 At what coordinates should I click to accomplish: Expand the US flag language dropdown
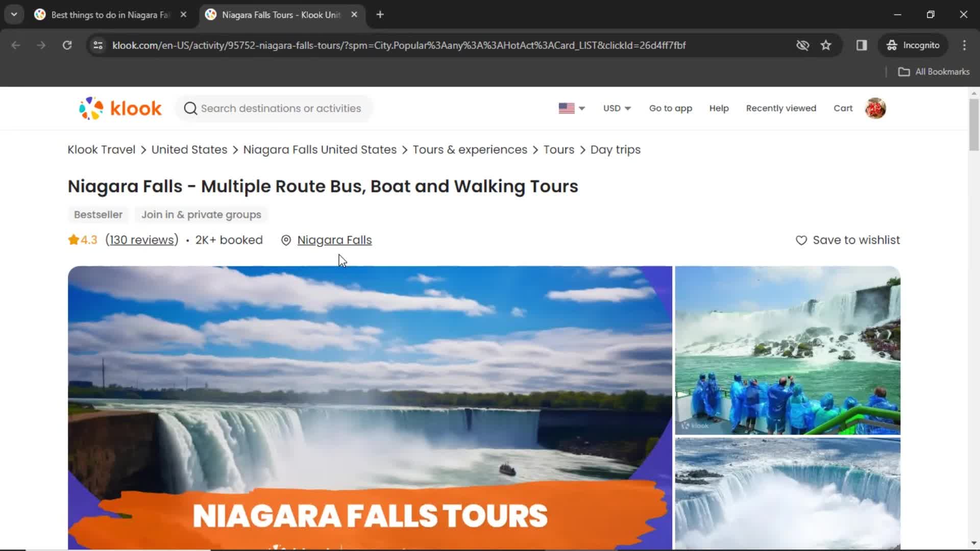[x=571, y=108]
